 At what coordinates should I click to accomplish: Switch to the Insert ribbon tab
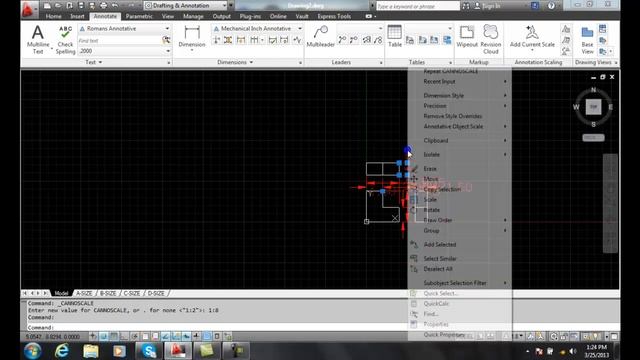[x=77, y=16]
